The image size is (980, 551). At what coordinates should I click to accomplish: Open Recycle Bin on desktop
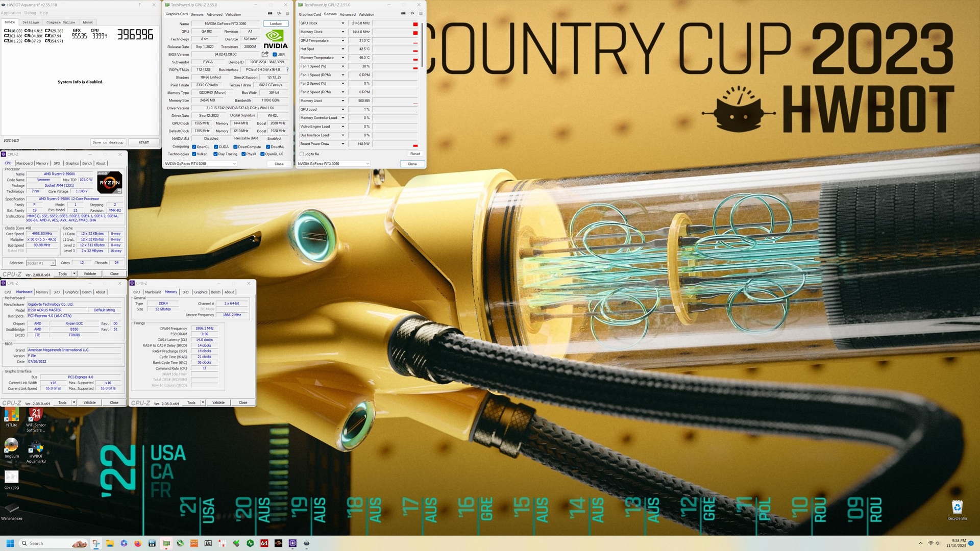coord(957,510)
